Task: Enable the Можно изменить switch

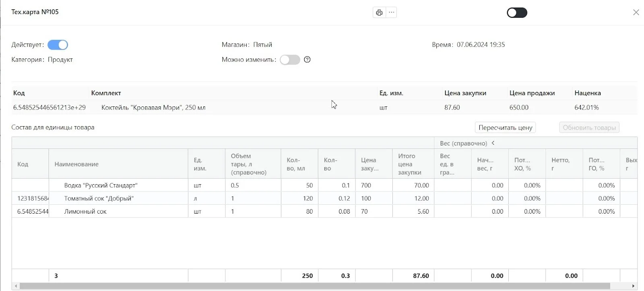Action: click(290, 60)
